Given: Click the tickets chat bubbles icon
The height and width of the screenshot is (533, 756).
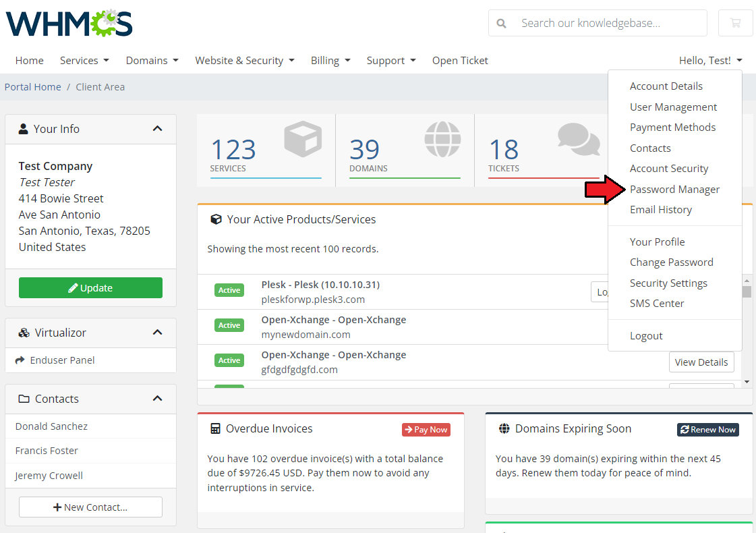Looking at the screenshot, I should [579, 139].
